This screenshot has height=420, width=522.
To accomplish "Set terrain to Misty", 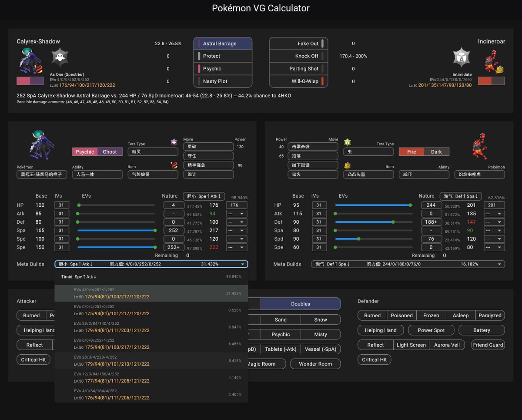I will tap(321, 334).
